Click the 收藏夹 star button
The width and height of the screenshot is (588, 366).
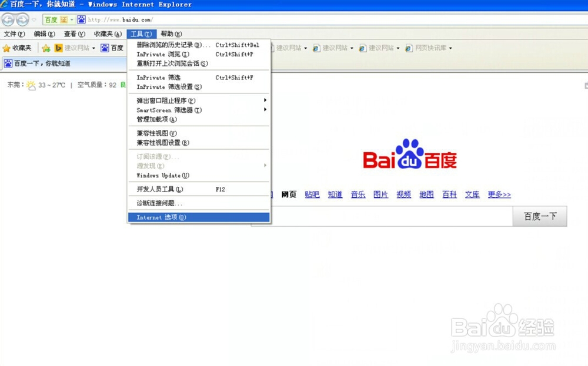coord(17,48)
